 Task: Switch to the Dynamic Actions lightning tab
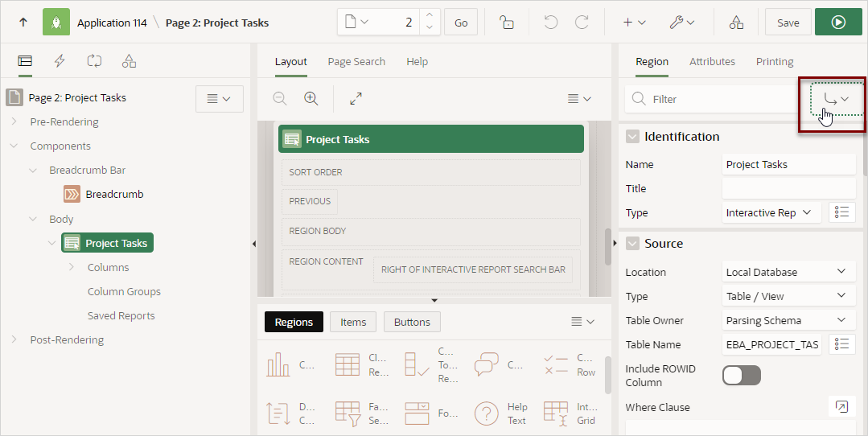pos(60,61)
